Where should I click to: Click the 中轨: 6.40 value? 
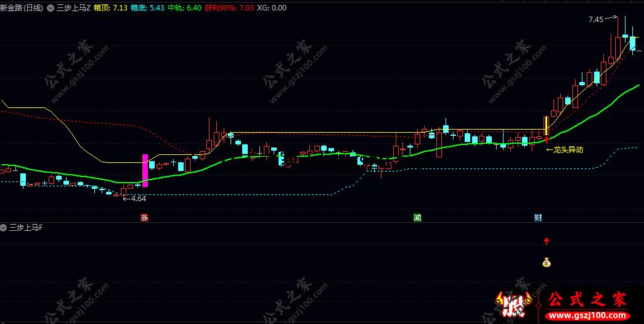pos(184,8)
